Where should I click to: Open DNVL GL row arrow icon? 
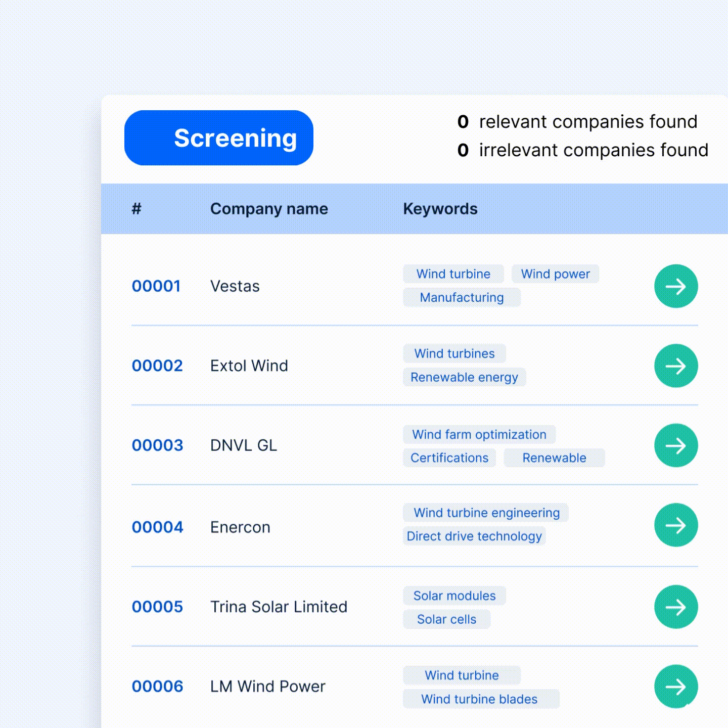[676, 445]
